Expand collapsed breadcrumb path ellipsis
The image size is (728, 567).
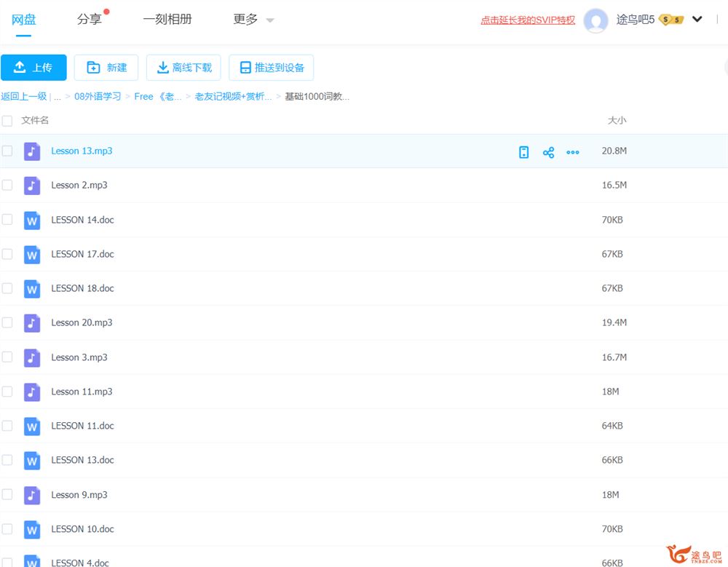(58, 97)
